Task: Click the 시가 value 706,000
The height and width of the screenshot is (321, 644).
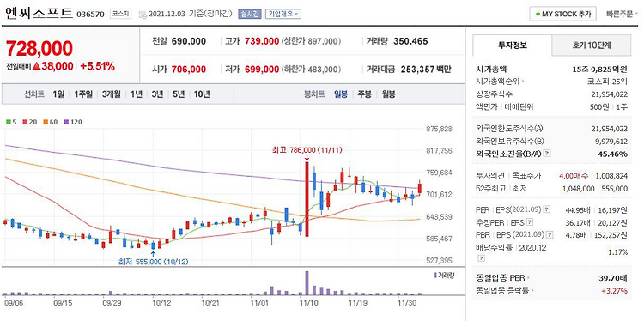Action: [x=189, y=70]
